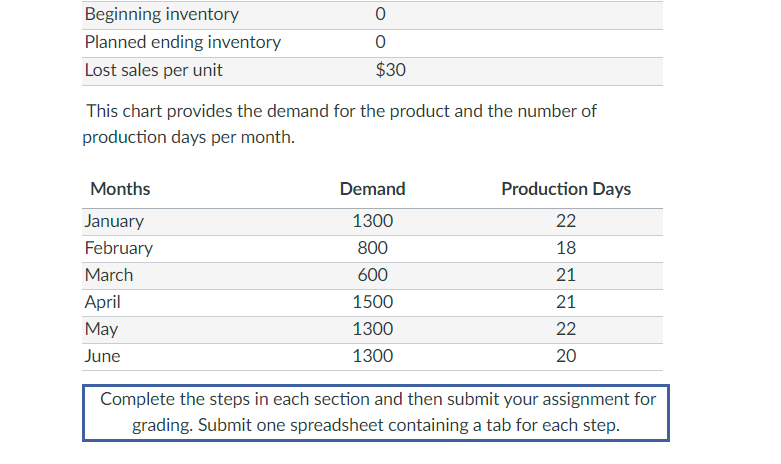The height and width of the screenshot is (464, 781).
Task: Select the June row label
Action: [103, 356]
